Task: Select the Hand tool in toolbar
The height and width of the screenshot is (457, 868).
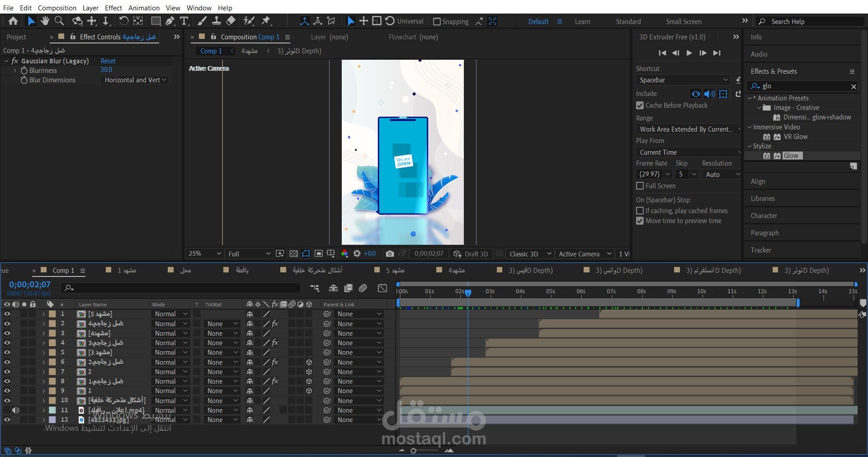Action: pos(45,21)
